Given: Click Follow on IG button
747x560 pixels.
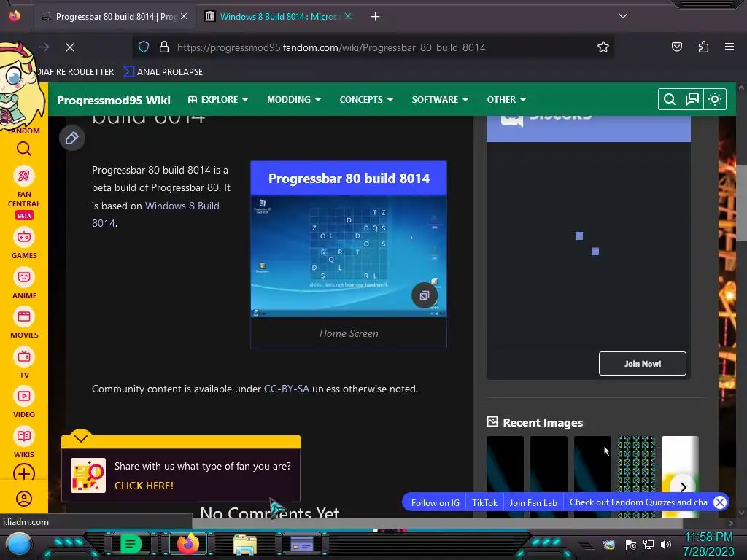Looking at the screenshot, I should pos(435,503).
